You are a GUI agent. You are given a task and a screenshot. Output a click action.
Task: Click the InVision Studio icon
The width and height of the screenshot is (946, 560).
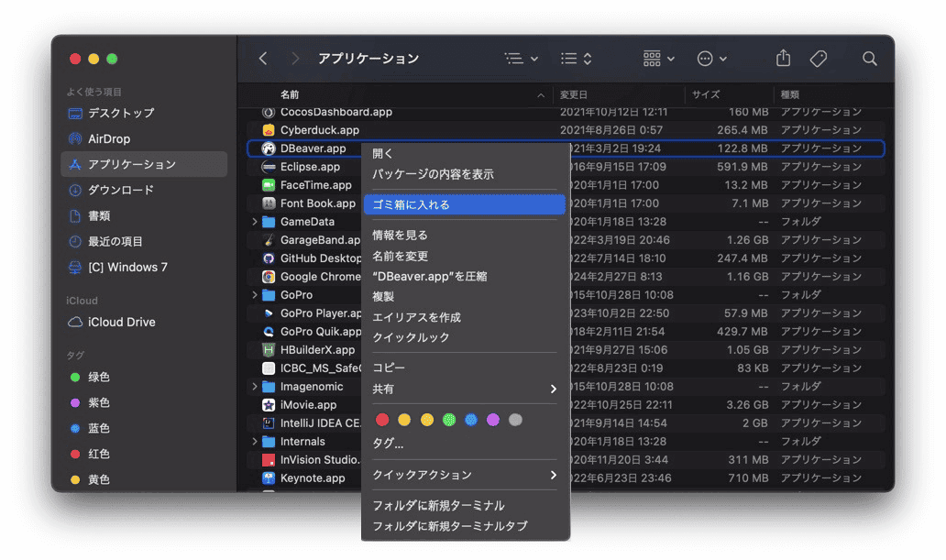(269, 460)
